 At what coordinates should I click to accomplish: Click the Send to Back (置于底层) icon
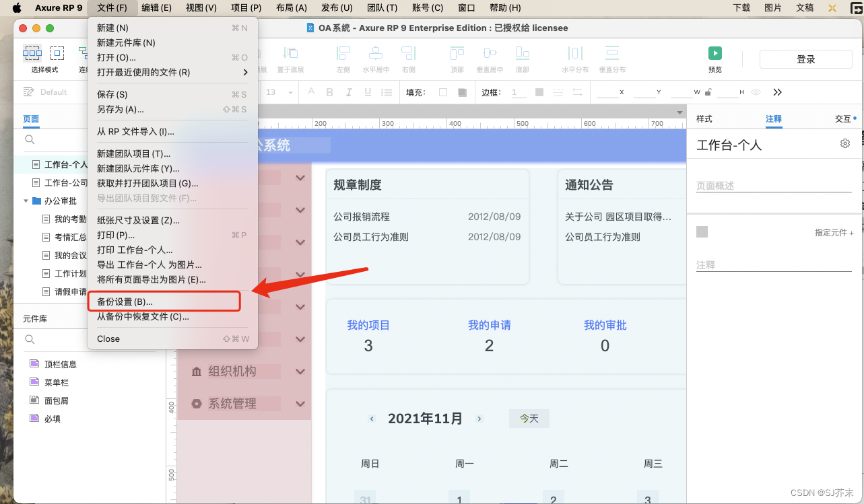coord(291,52)
